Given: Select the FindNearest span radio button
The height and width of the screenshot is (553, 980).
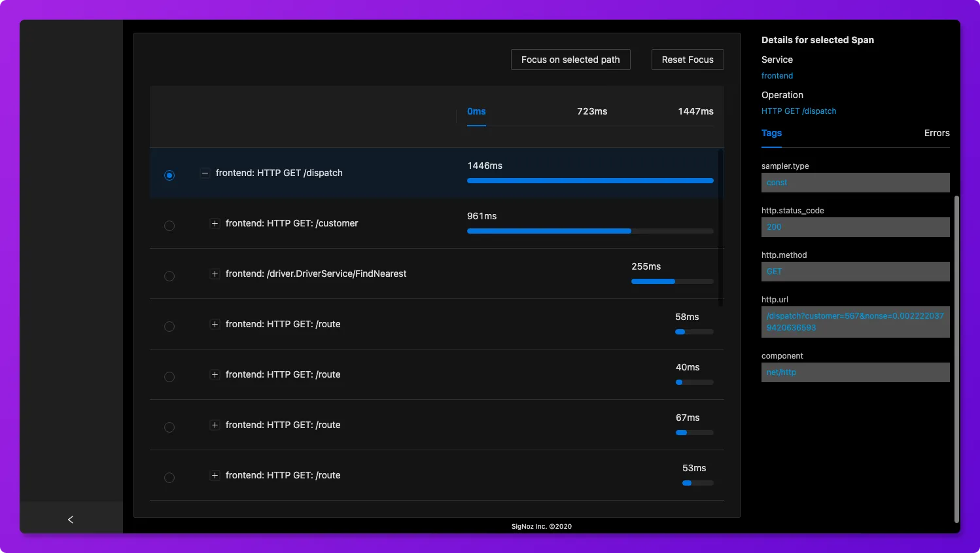Looking at the screenshot, I should pos(169,276).
